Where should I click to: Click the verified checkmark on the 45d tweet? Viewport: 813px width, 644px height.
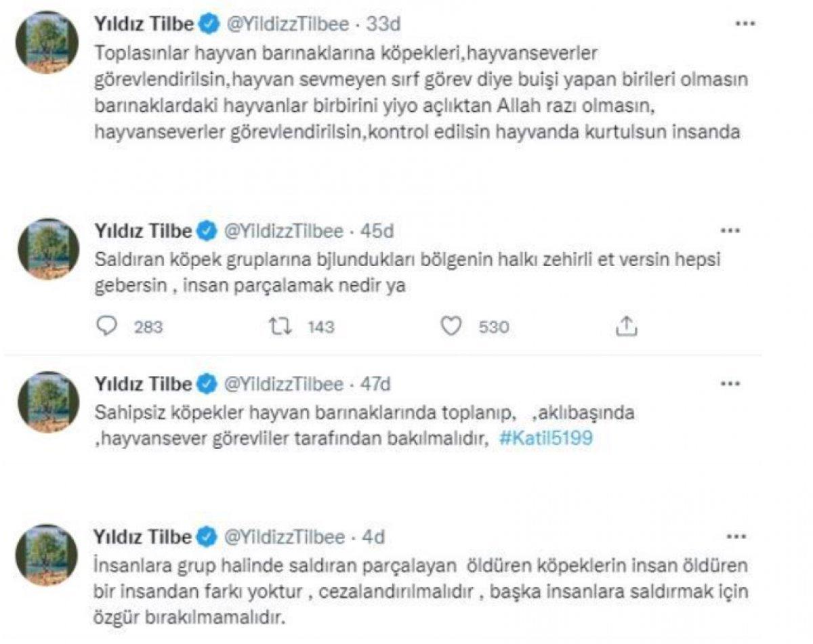point(205,231)
